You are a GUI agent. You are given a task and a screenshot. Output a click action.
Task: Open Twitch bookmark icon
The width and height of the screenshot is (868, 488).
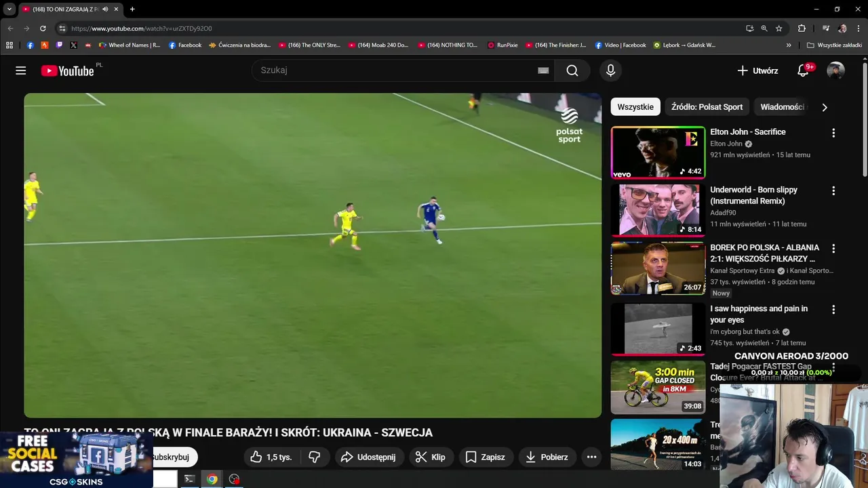[59, 45]
